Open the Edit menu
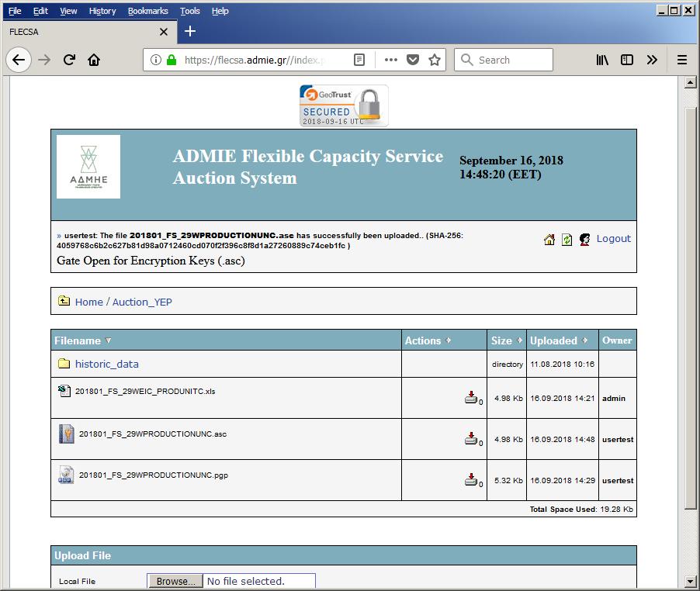 pyautogui.click(x=40, y=11)
